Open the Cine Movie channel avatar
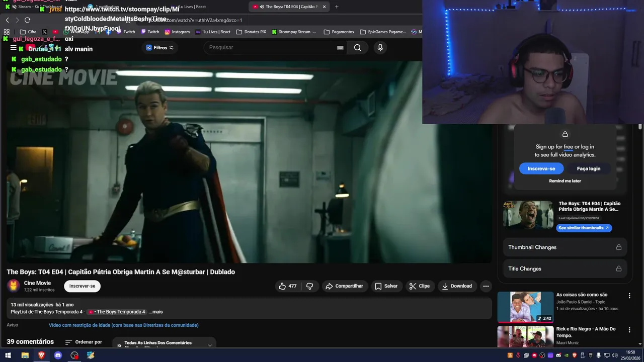This screenshot has height=362, width=644. click(x=14, y=286)
